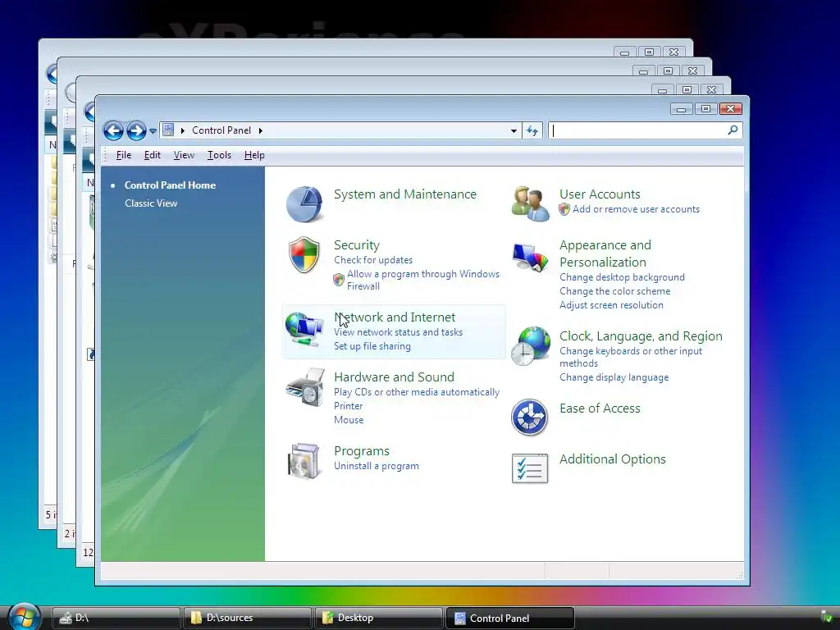Open Additional Options heading
This screenshot has height=630, width=840.
(x=612, y=459)
